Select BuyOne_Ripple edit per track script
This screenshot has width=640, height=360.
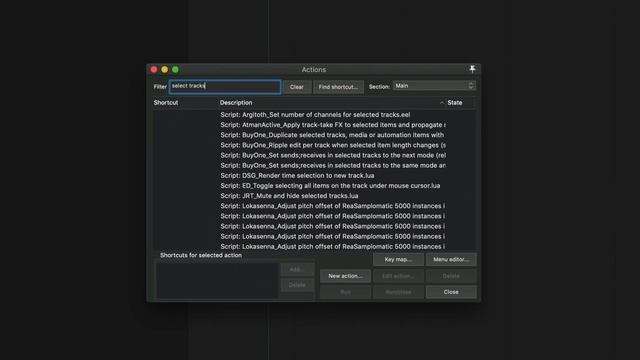coord(333,145)
